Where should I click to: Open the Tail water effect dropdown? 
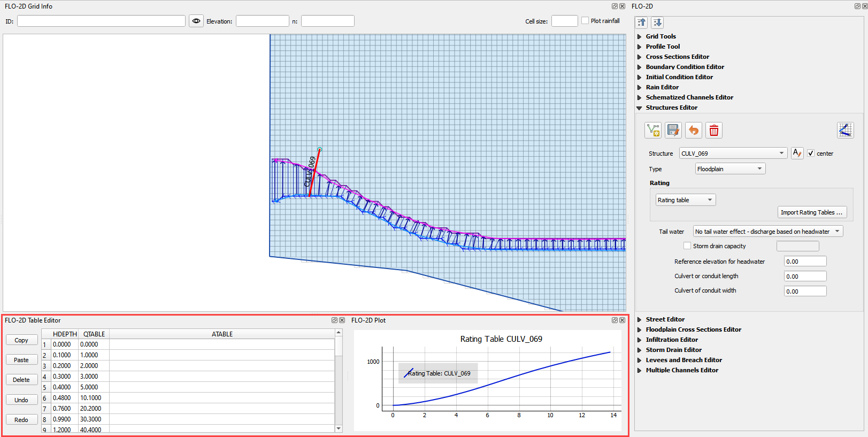coord(767,232)
